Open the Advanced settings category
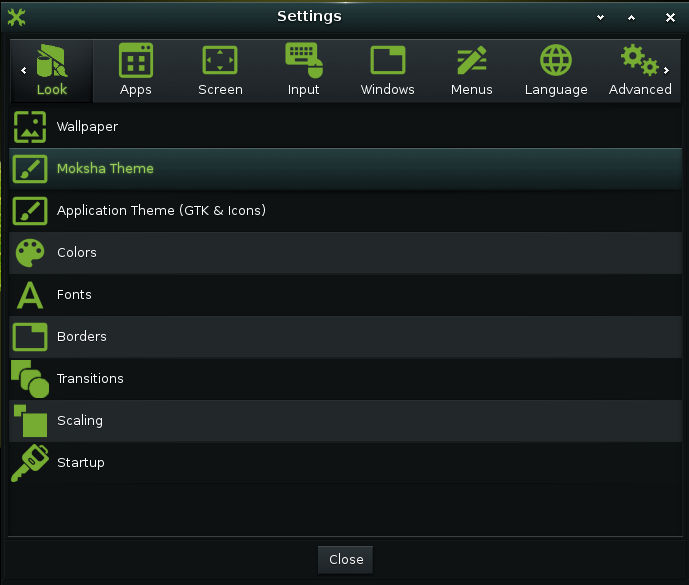The height and width of the screenshot is (585, 689). coord(639,70)
